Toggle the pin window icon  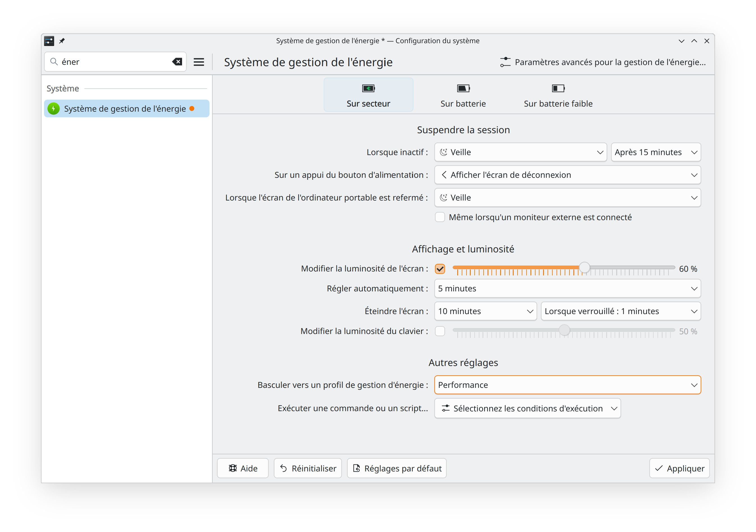pyautogui.click(x=62, y=41)
